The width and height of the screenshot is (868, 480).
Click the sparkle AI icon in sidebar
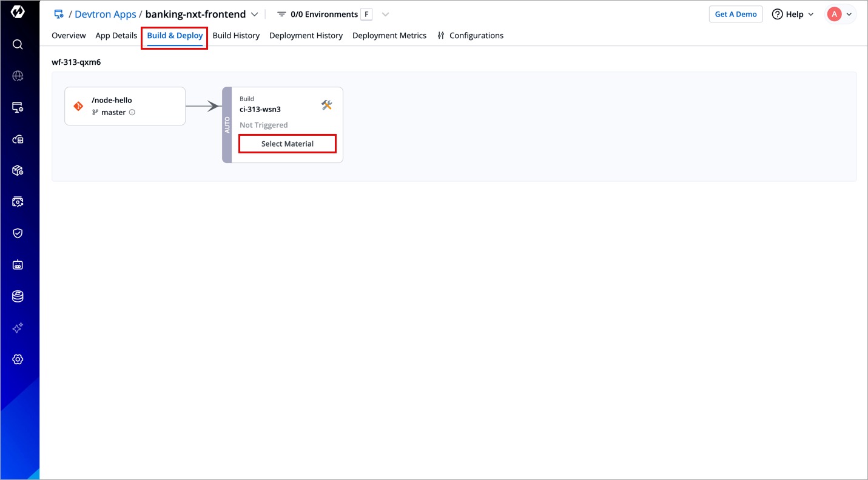(18, 328)
